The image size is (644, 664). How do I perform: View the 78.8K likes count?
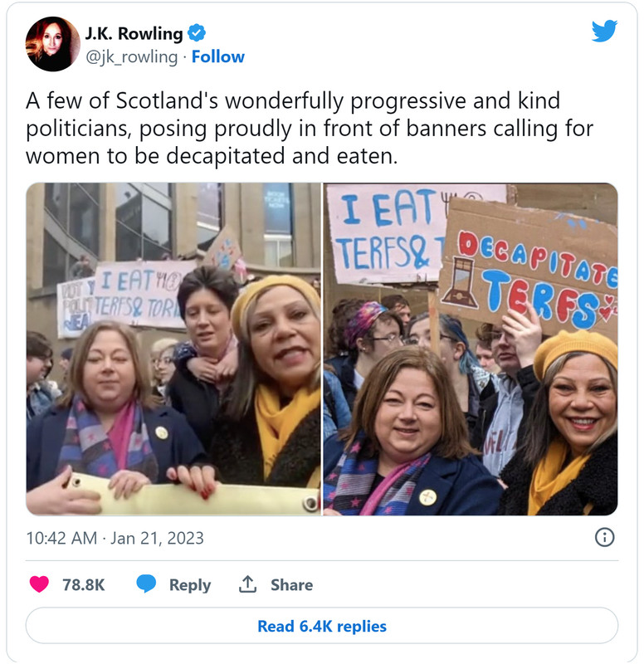(84, 585)
